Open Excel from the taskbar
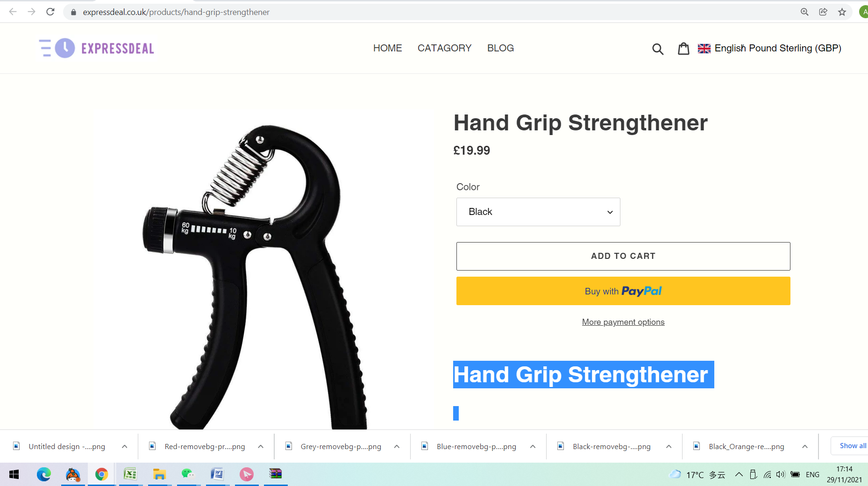Image resolution: width=868 pixels, height=486 pixels. [130, 474]
